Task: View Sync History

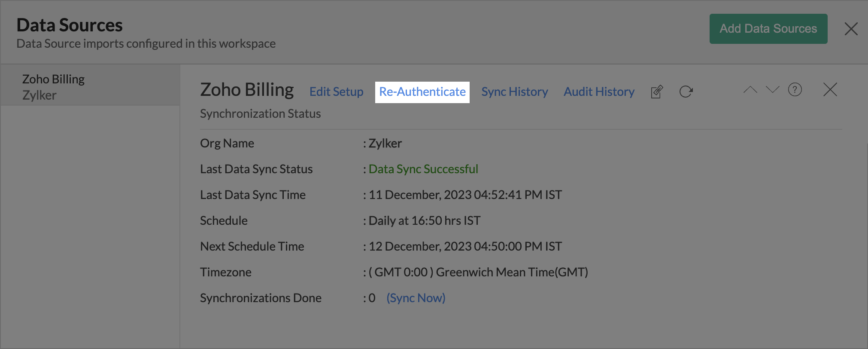Action: pos(514,92)
